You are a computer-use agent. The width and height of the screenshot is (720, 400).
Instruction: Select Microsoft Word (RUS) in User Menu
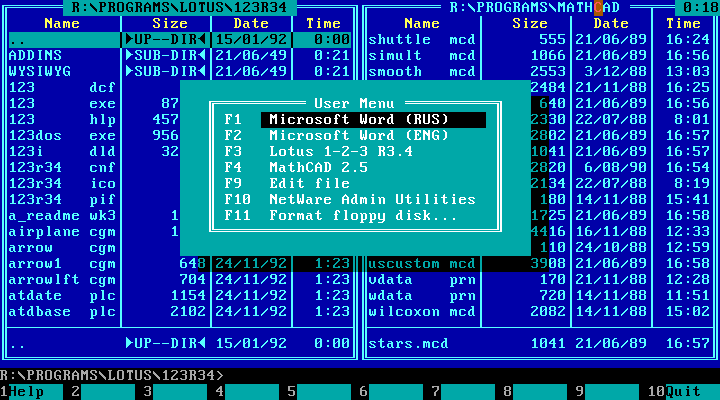358,119
